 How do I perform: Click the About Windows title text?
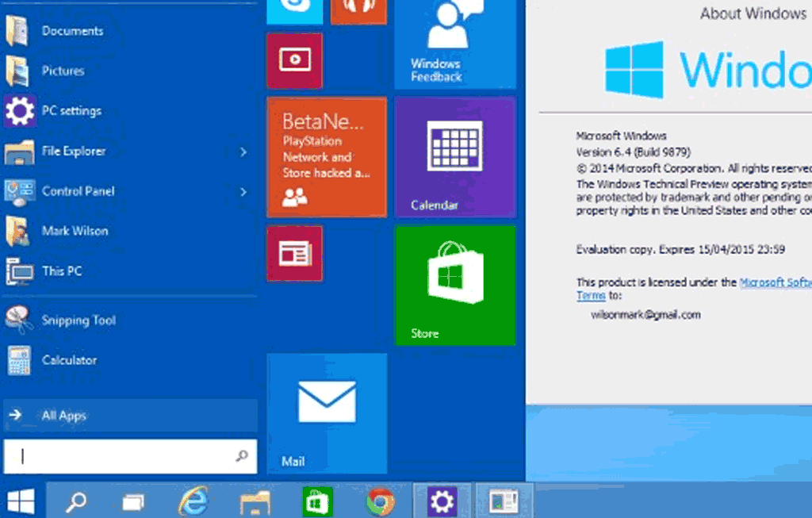(753, 13)
